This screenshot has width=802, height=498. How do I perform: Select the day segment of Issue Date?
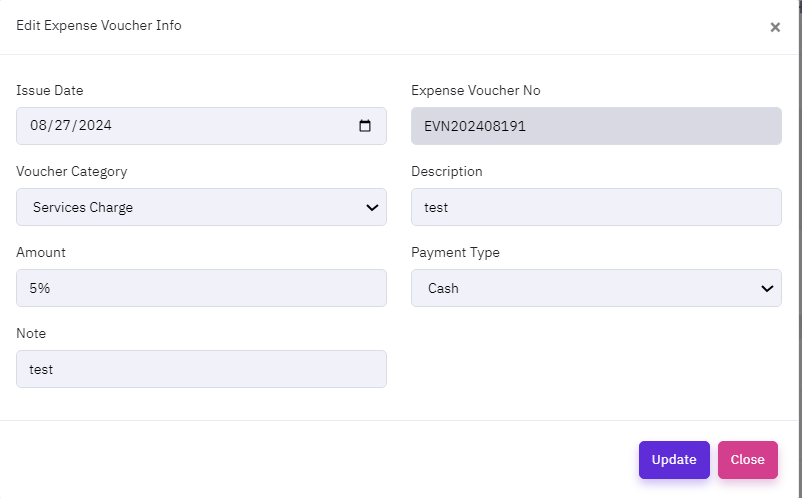click(x=61, y=126)
